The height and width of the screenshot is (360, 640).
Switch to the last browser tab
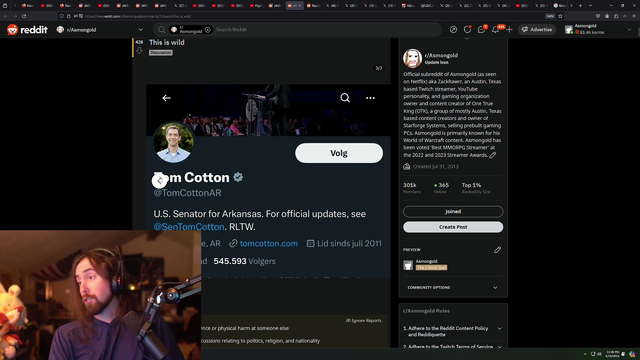click(x=560, y=6)
